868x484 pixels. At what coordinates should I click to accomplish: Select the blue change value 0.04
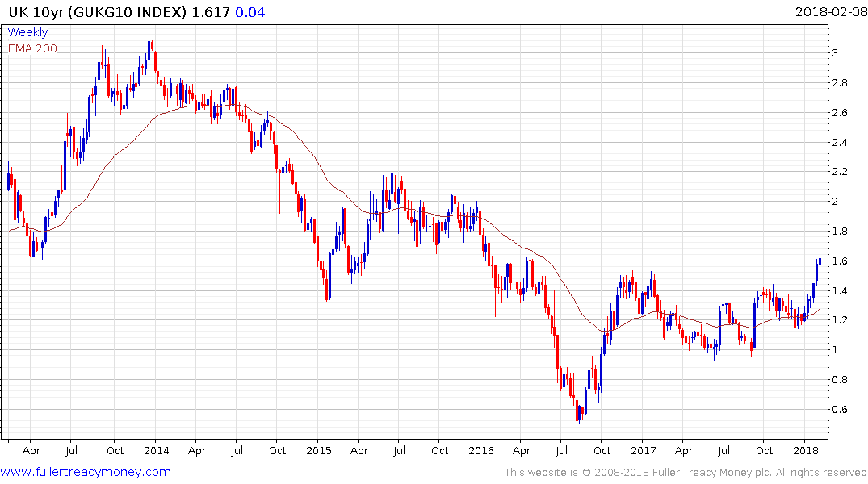tap(250, 12)
